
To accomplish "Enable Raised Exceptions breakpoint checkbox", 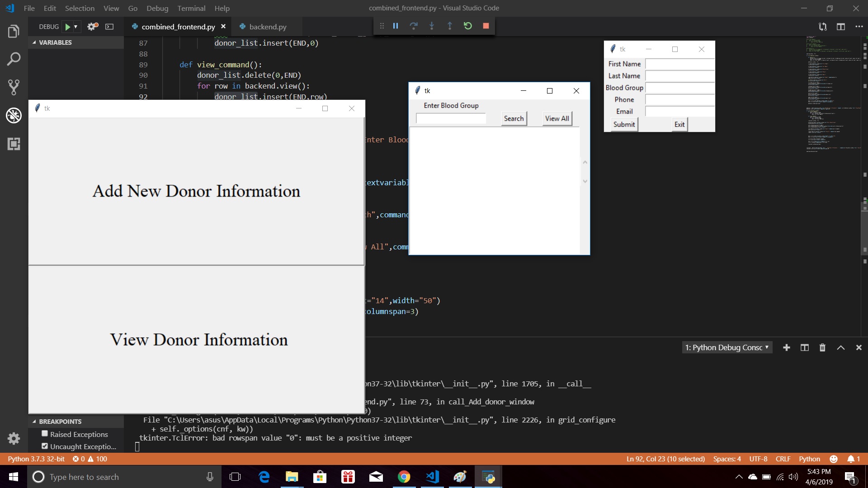I will coord(45,434).
